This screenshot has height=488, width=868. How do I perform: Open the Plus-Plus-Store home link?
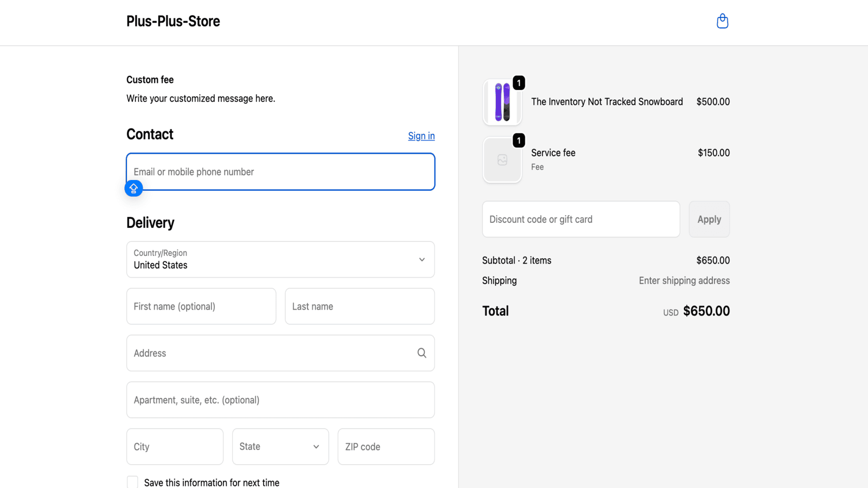coord(173,21)
